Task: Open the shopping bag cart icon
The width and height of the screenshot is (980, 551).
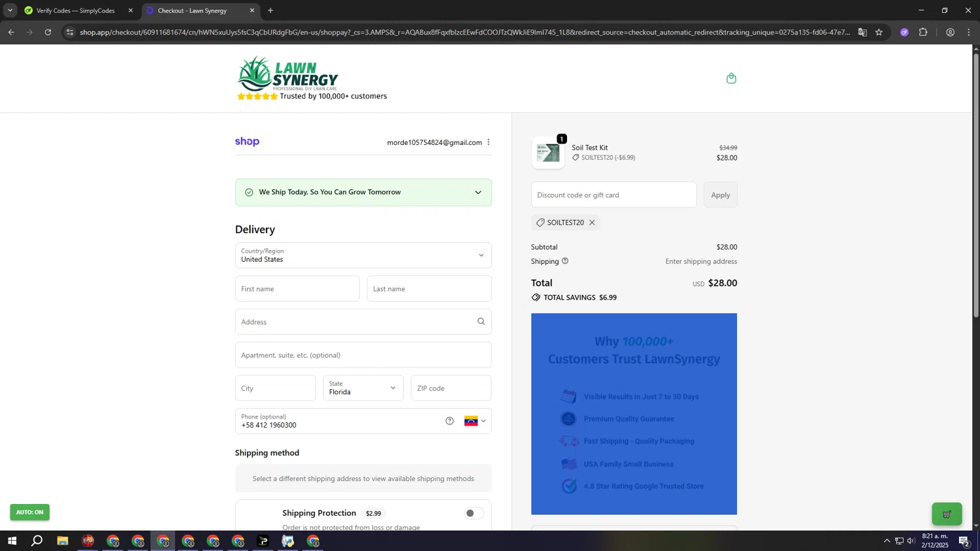Action: click(731, 78)
